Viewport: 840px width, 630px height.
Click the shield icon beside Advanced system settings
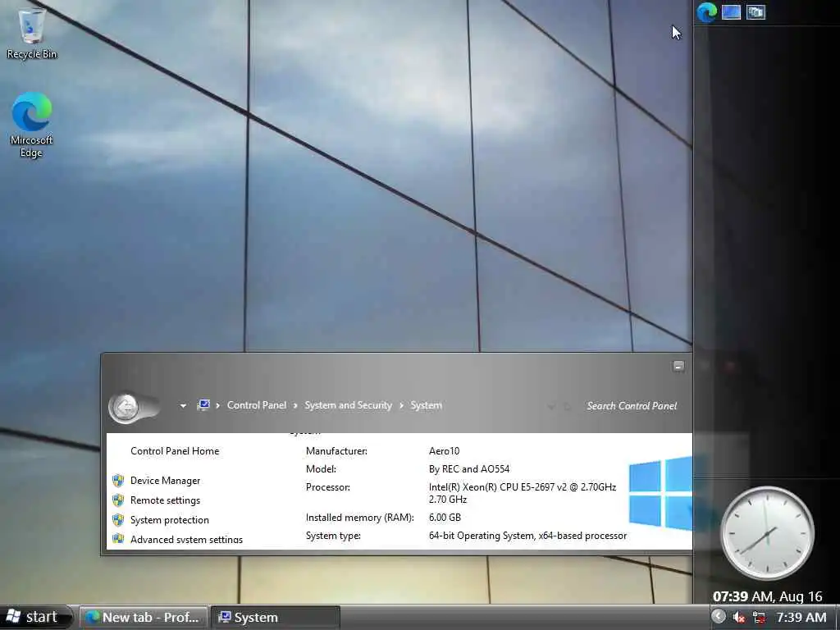118,539
